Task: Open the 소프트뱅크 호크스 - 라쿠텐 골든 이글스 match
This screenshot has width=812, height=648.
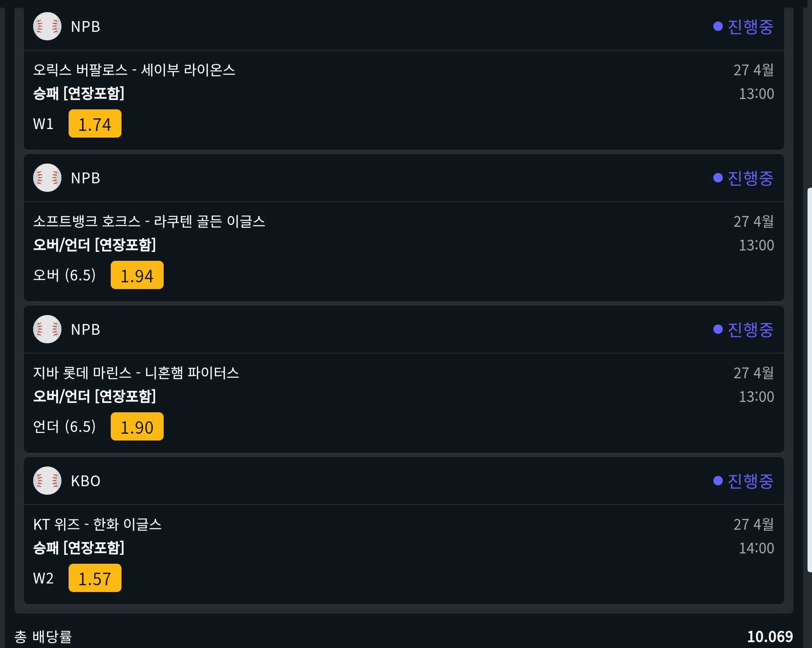Action: point(149,221)
